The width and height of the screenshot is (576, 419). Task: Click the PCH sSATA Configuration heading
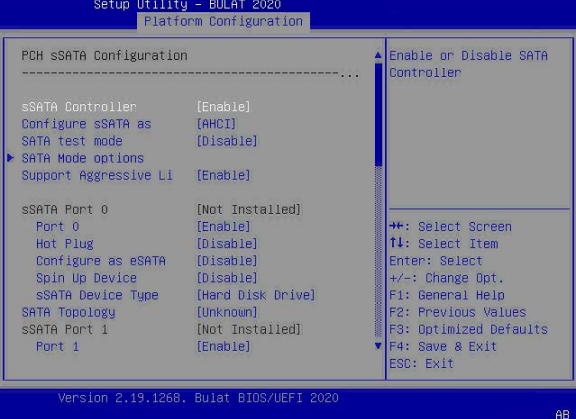104,56
